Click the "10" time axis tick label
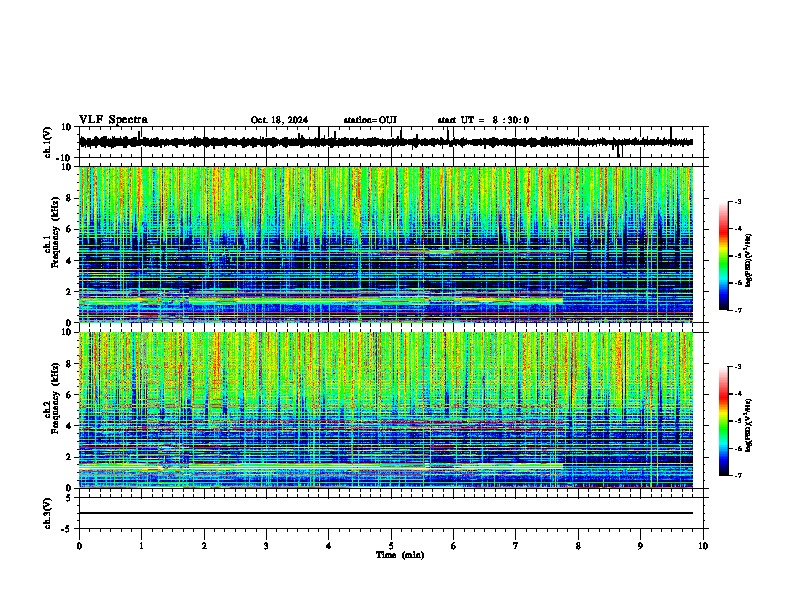Image resolution: width=792 pixels, height=612 pixels. point(703,546)
